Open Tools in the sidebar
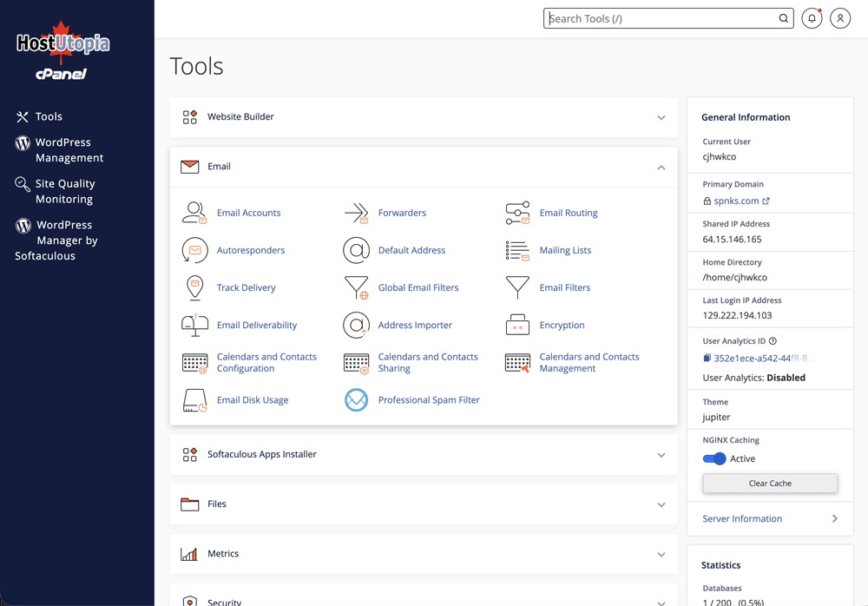 click(x=49, y=116)
